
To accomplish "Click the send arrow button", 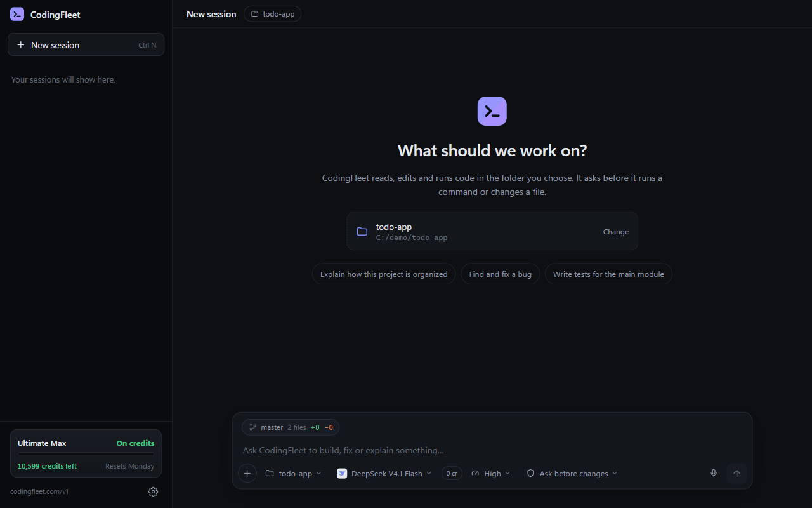I will [x=737, y=473].
